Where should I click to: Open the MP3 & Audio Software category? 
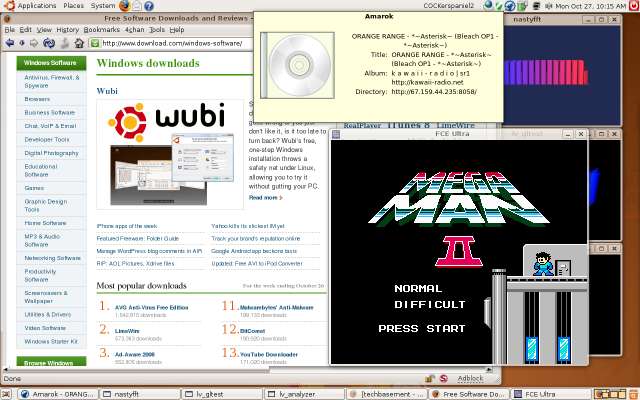pyautogui.click(x=42, y=240)
